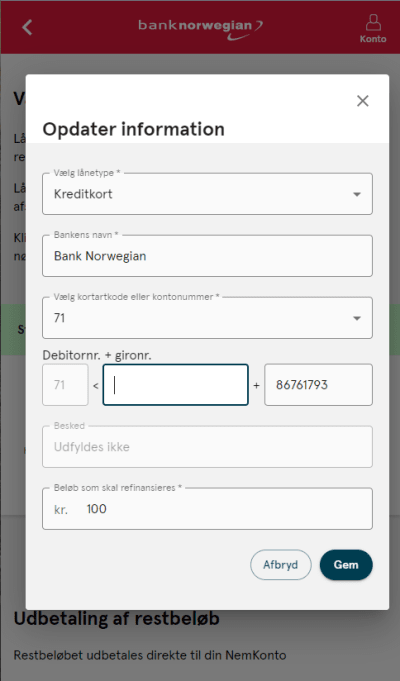Click the Kreditkort dropdown arrow

[357, 194]
